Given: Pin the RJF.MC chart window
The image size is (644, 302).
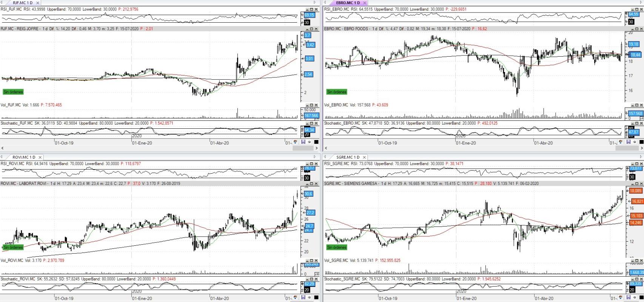Looking at the screenshot, I should point(309,142).
